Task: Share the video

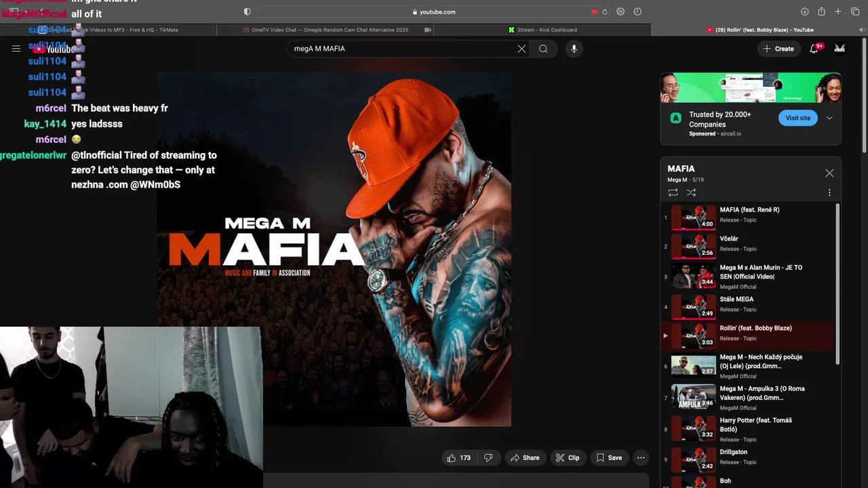Action: click(525, 458)
